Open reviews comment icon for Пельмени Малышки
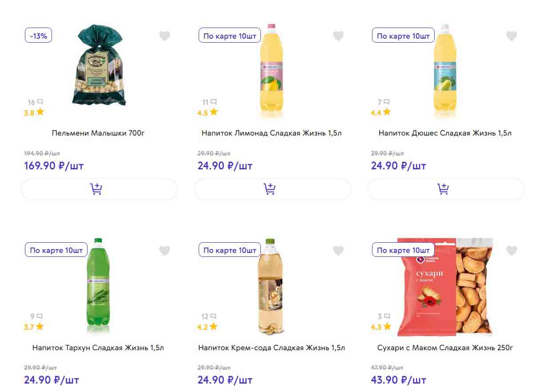 pyautogui.click(x=40, y=102)
